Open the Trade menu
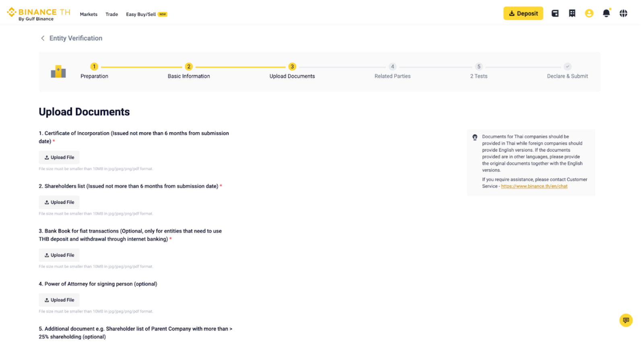 111,14
